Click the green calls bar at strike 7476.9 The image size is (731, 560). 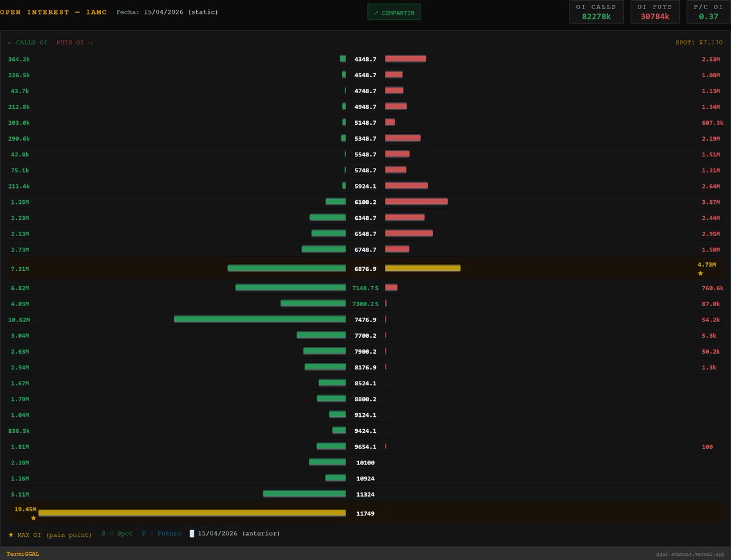[260, 319]
